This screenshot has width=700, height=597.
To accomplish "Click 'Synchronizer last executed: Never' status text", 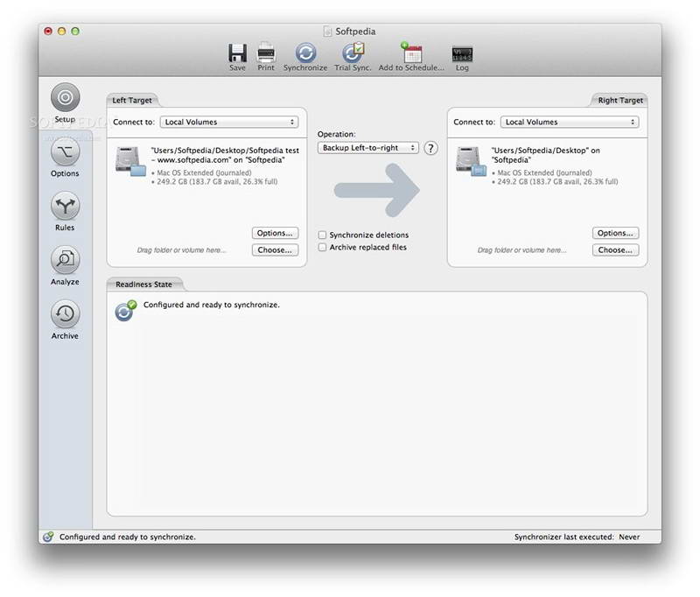I will pos(577,537).
